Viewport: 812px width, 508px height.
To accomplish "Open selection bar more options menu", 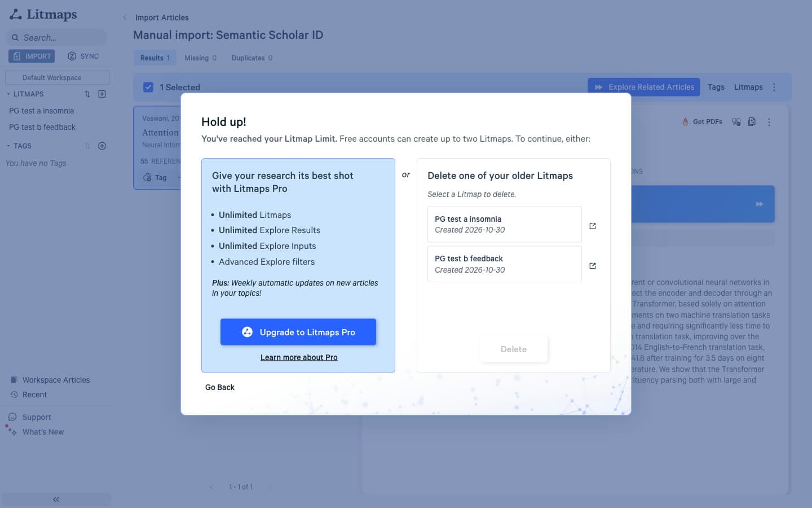I will 774,87.
